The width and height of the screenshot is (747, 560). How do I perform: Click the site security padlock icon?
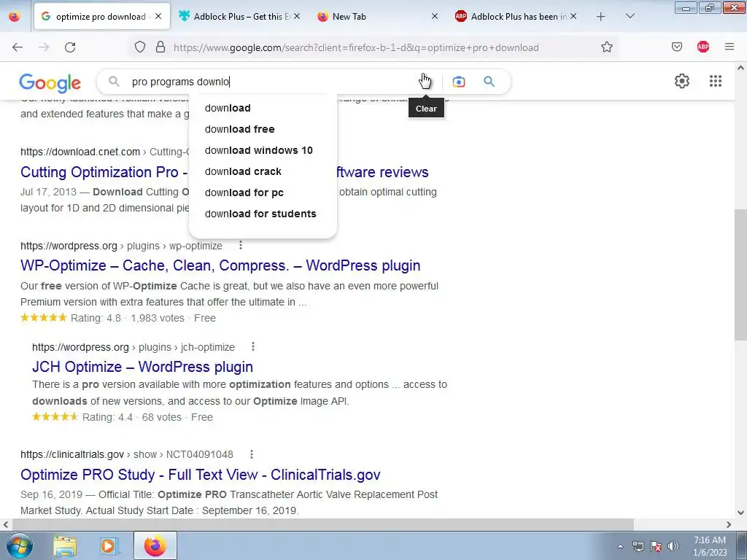pos(160,47)
